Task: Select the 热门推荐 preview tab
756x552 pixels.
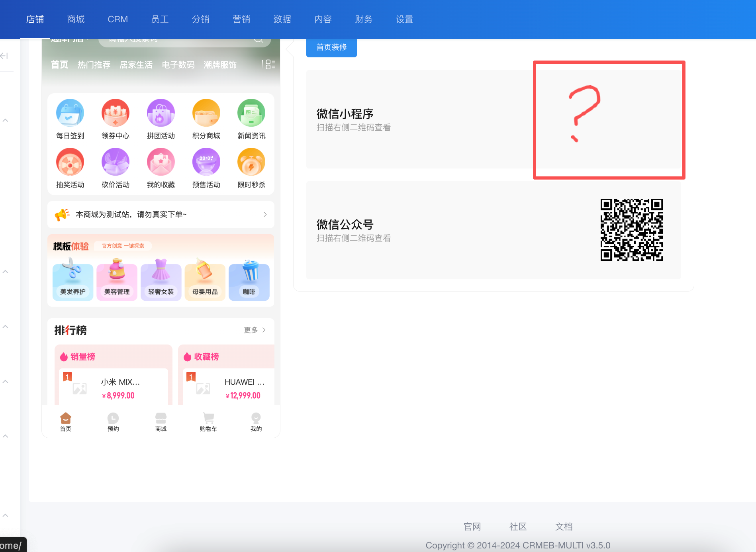Action: coord(94,65)
